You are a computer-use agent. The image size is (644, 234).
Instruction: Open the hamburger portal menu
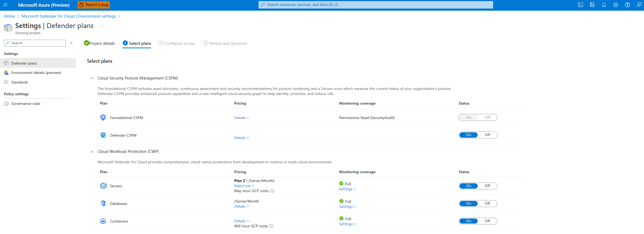5,5
